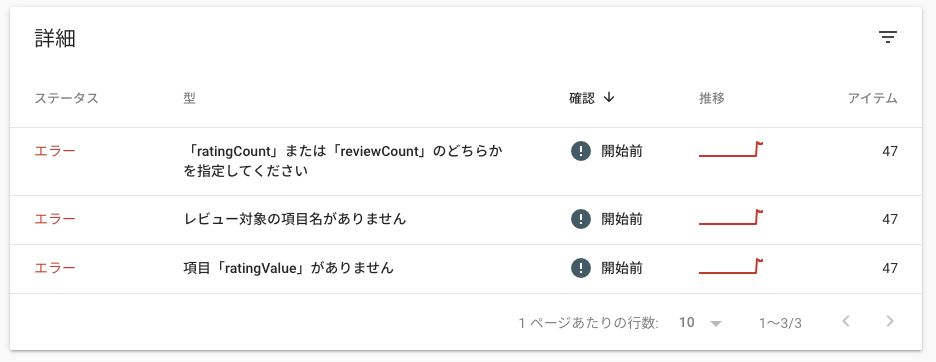Screen dimensions: 936x362
Task: Open trend sparkline for レビュー対象の項目名 error
Action: tap(731, 218)
